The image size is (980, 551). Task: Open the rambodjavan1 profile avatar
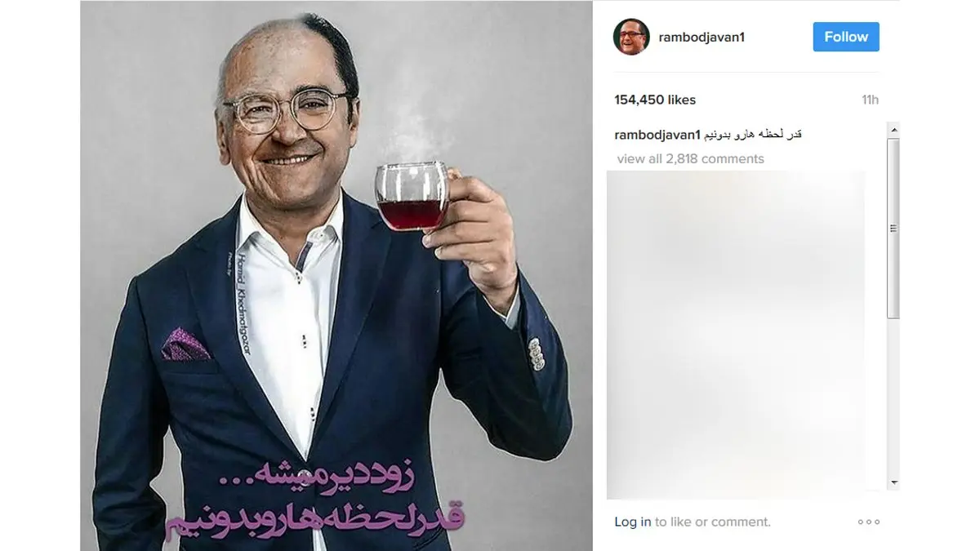[x=631, y=37]
